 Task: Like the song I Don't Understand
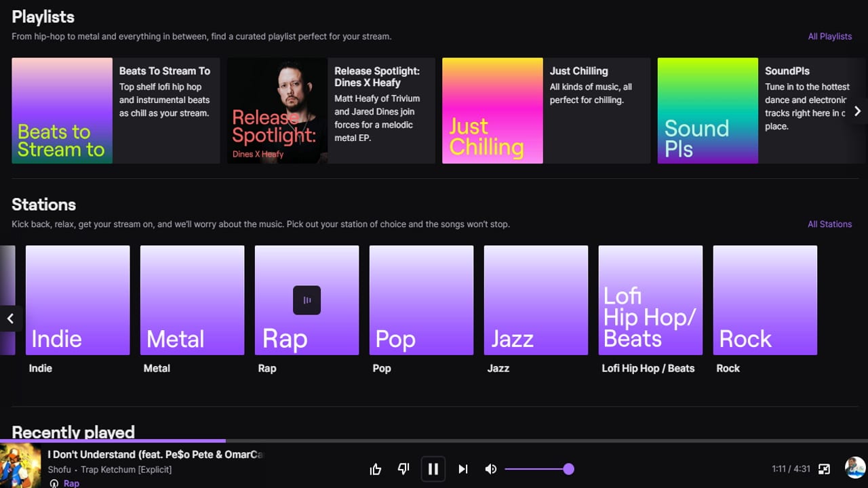tap(375, 468)
